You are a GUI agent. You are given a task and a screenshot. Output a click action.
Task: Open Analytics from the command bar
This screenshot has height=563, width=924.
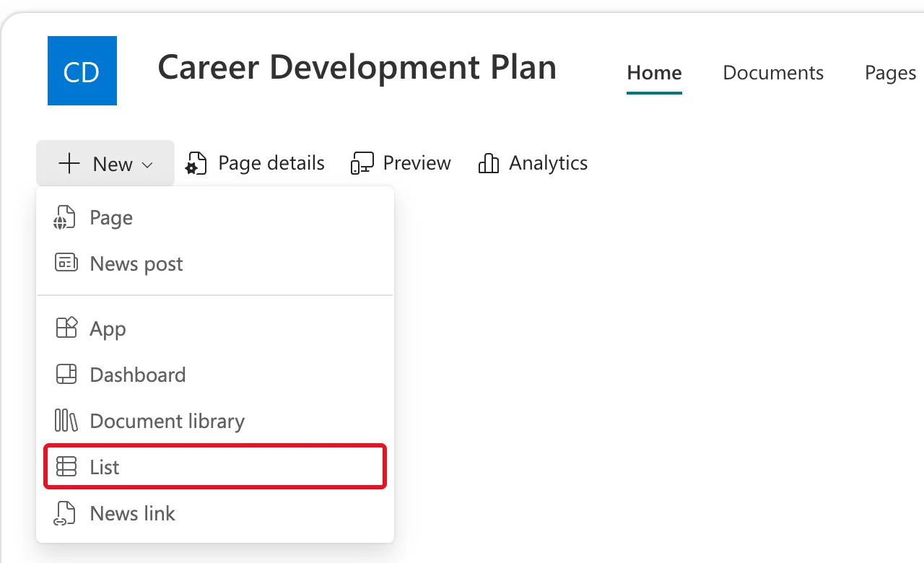(x=533, y=163)
